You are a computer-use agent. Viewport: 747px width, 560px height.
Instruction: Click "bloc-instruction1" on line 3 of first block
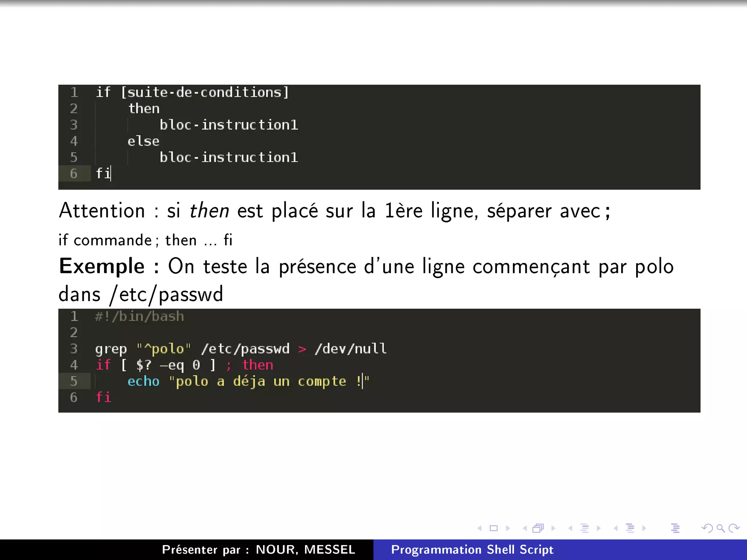[229, 125]
